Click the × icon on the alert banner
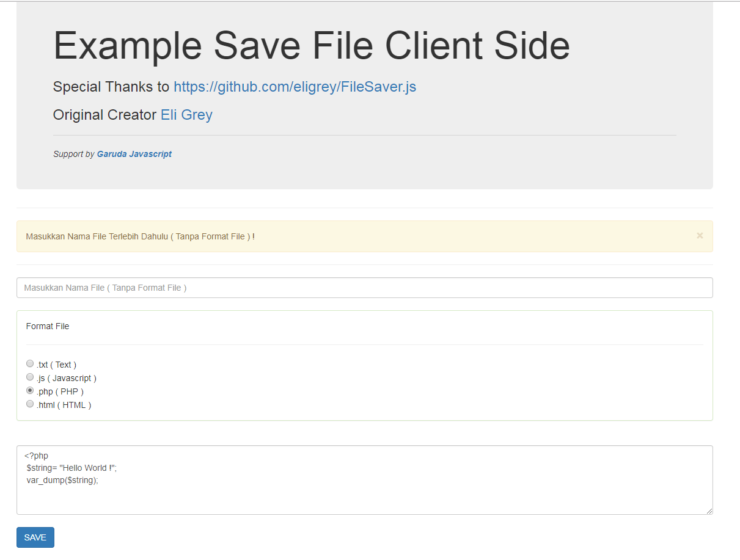Viewport: 740px width, 560px height. click(699, 235)
